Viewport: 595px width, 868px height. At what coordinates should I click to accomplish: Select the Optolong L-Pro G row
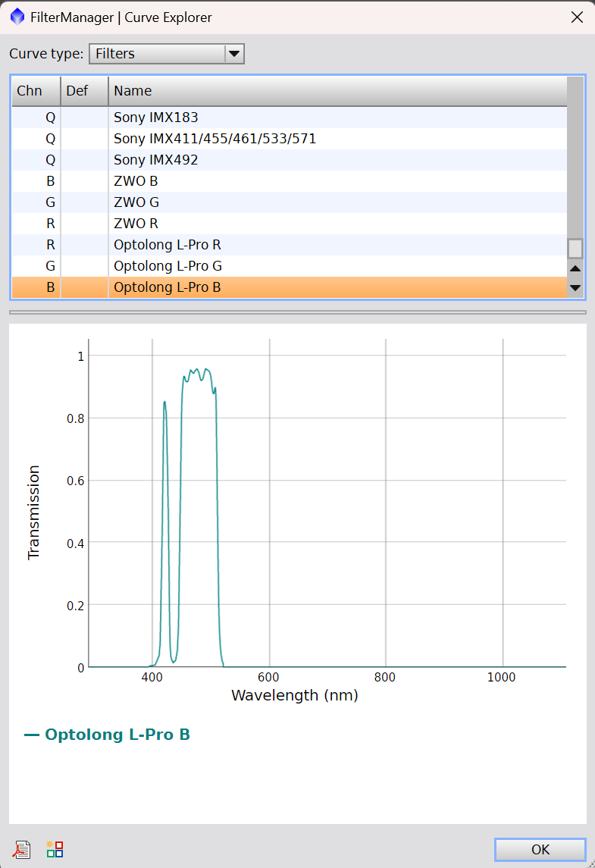[290, 266]
